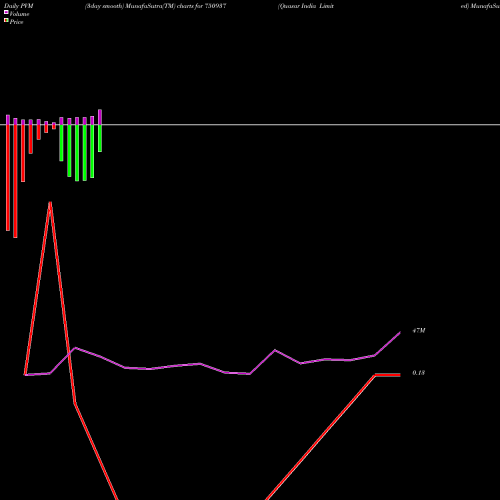The image size is (500, 500).
Task: Click the Price legend color swatch
Action: click(x=6, y=20)
